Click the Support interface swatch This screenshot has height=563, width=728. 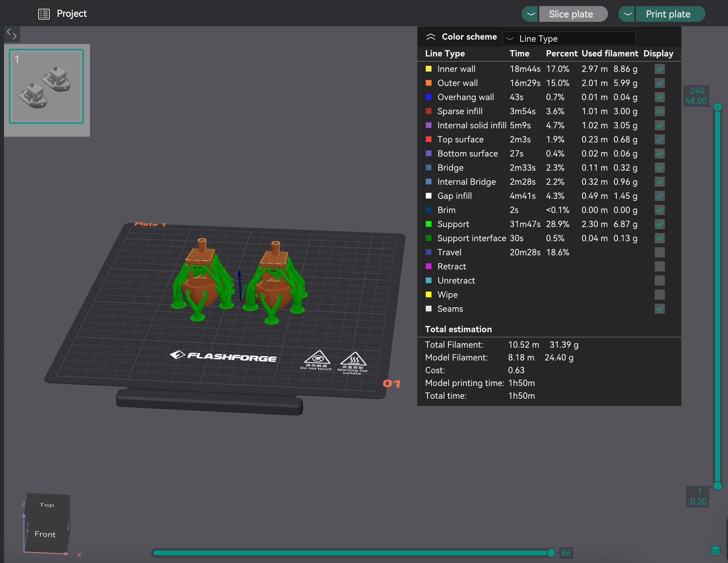429,238
